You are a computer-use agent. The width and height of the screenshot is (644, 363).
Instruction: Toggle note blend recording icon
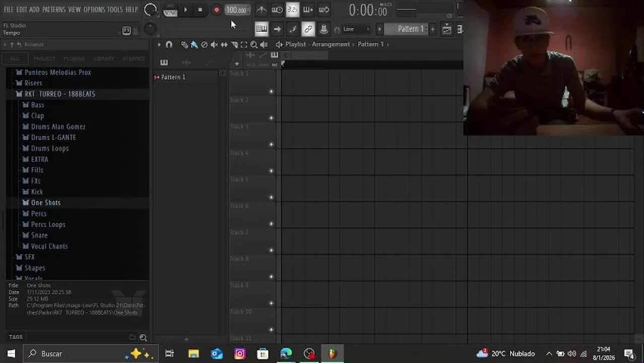(x=293, y=29)
